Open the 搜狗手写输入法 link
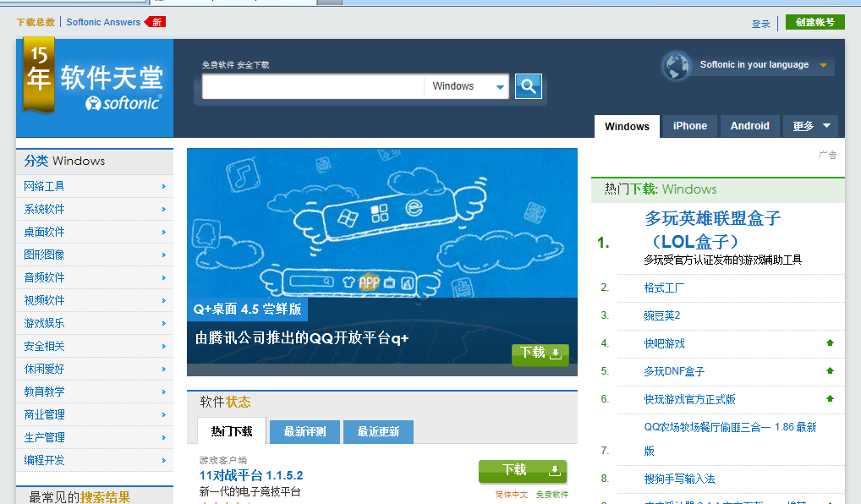 click(680, 479)
